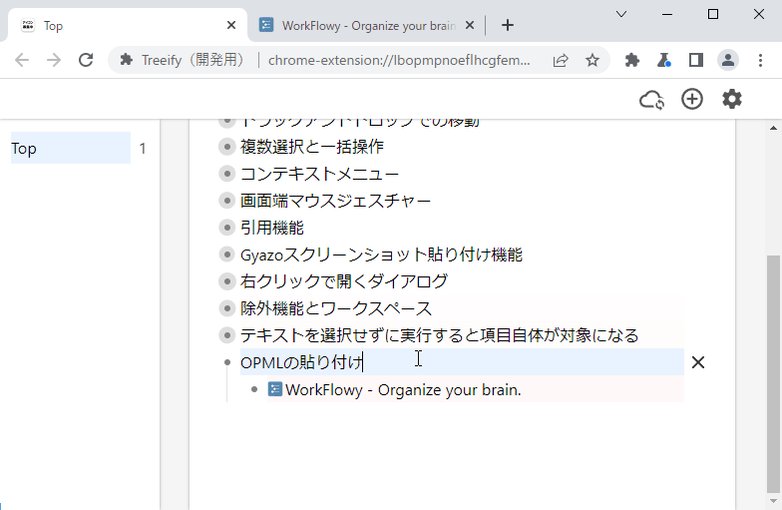Expand bullet of 画面端マウスジェスチャー
Image resolution: width=782 pixels, height=510 pixels.
point(227,200)
